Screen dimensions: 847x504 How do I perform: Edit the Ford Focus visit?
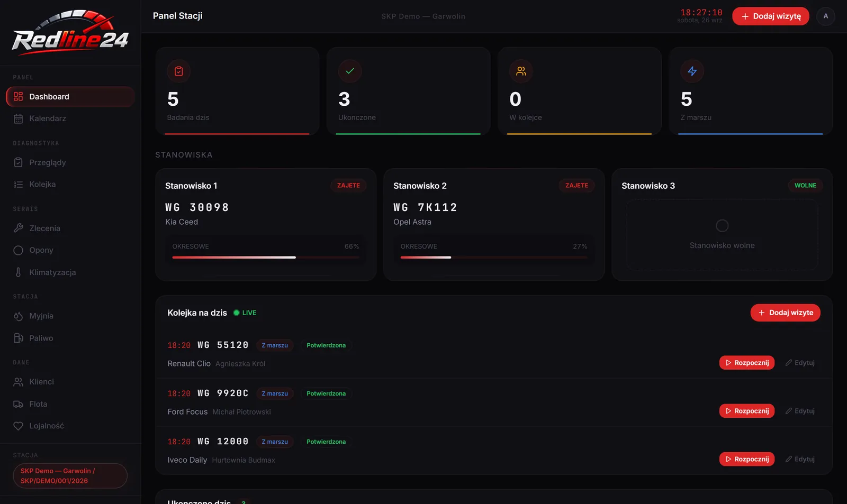[x=800, y=411]
